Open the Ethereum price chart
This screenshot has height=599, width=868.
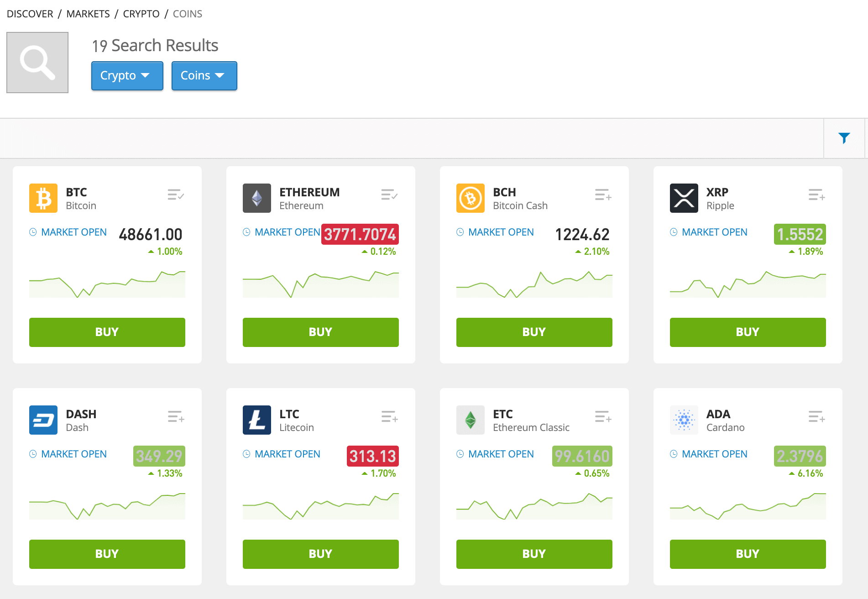[x=321, y=284]
